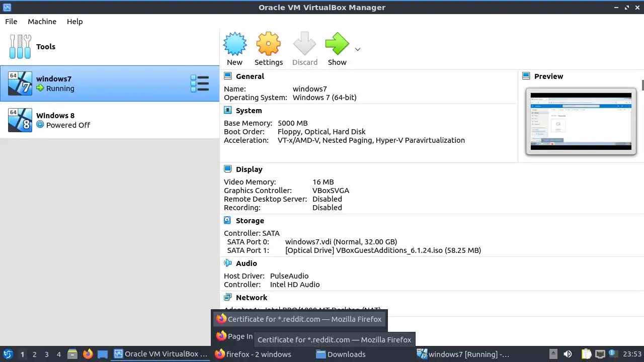The height and width of the screenshot is (362, 644).
Task: Click the System section header
Action: click(x=249, y=111)
